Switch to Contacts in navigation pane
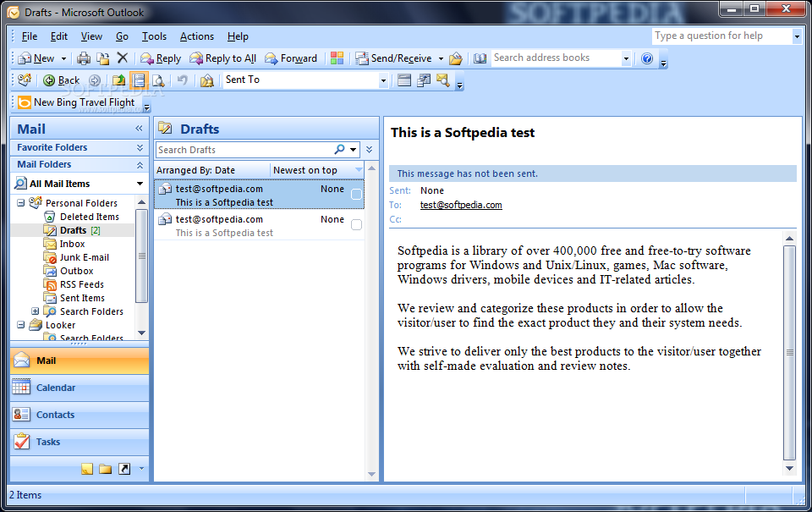The width and height of the screenshot is (812, 512). pos(80,415)
